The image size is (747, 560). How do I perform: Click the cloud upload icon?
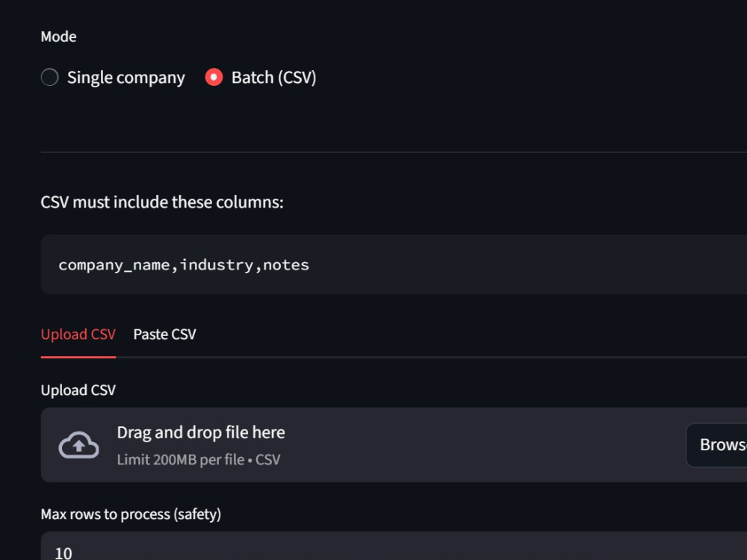(x=78, y=445)
